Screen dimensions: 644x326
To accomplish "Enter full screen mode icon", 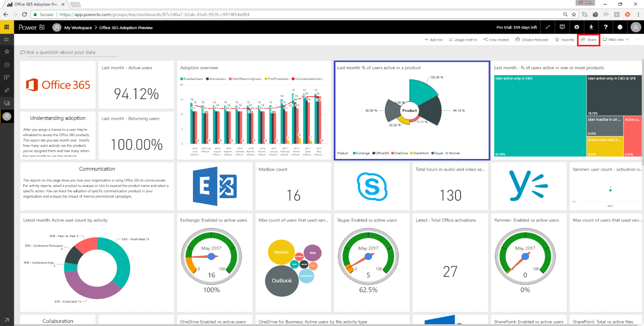I will [x=548, y=27].
